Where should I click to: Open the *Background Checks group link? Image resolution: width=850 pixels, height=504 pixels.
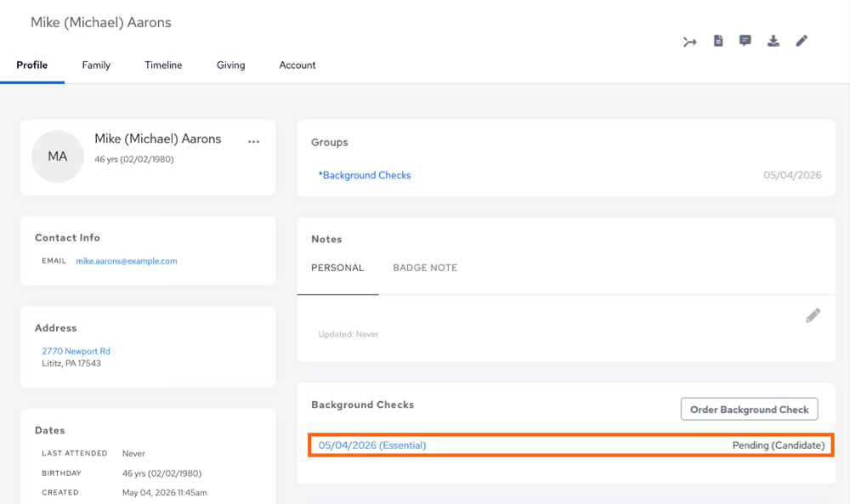click(x=365, y=175)
